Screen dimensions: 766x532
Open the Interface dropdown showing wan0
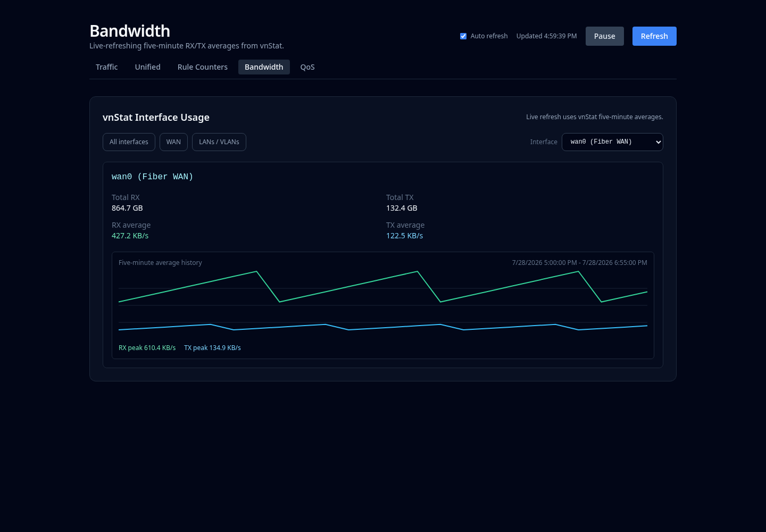coord(612,142)
